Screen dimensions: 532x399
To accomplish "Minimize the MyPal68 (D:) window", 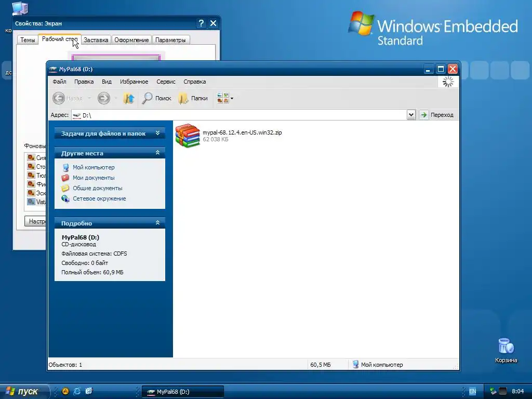I will (428, 69).
